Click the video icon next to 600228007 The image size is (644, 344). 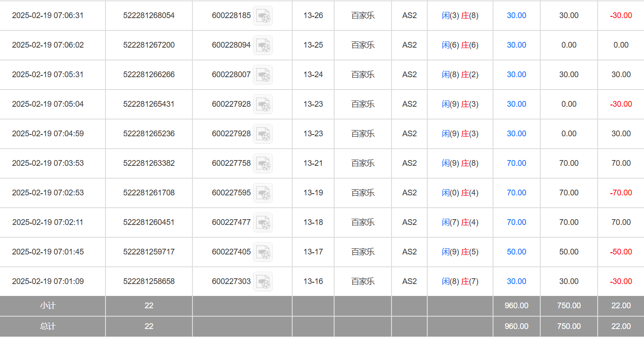[263, 75]
